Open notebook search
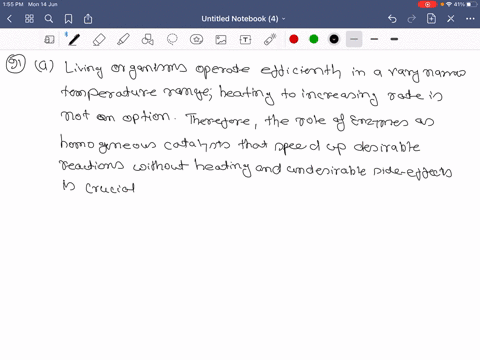Viewport: 480px width, 360px height. pyautogui.click(x=49, y=19)
